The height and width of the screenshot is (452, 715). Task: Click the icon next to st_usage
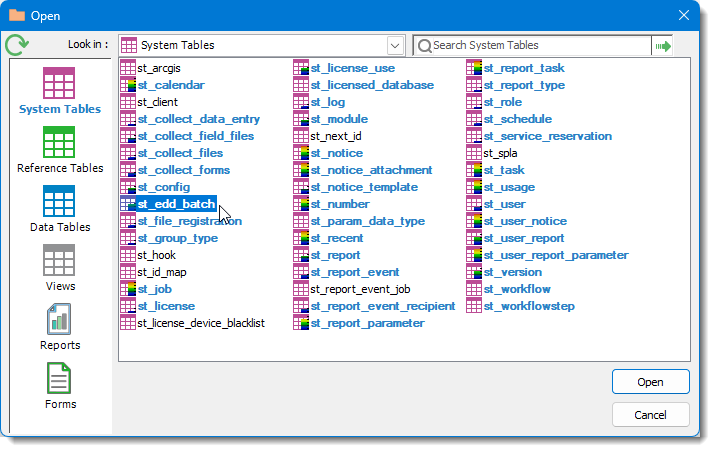coord(474,187)
